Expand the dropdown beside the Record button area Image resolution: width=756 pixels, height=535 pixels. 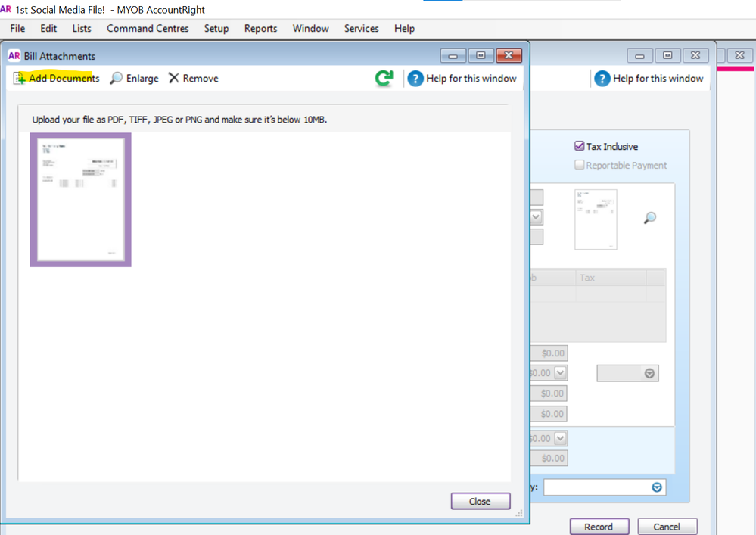click(657, 487)
